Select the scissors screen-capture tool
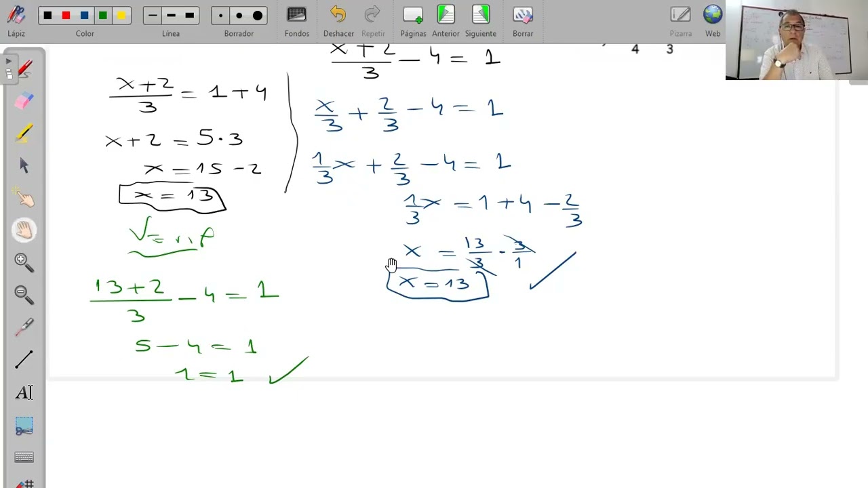This screenshot has height=488, width=868. (x=24, y=426)
